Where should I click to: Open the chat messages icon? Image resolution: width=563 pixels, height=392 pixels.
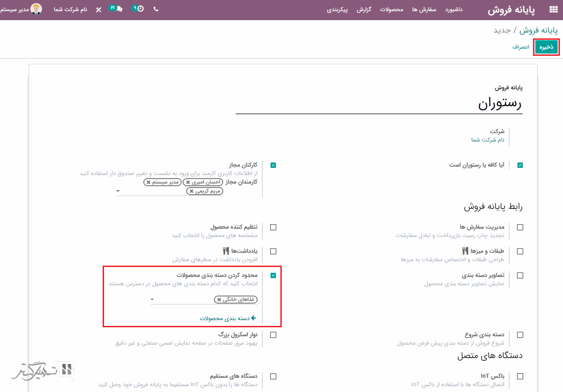click(x=119, y=9)
